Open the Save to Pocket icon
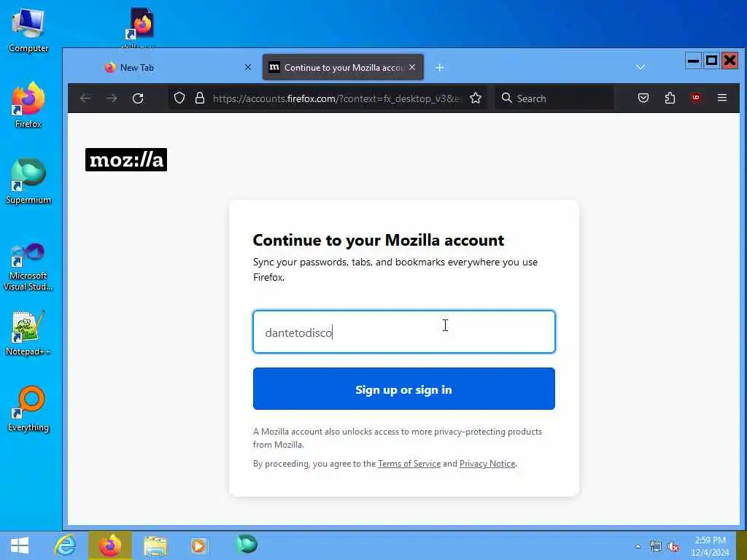This screenshot has width=747, height=560. 643,98
